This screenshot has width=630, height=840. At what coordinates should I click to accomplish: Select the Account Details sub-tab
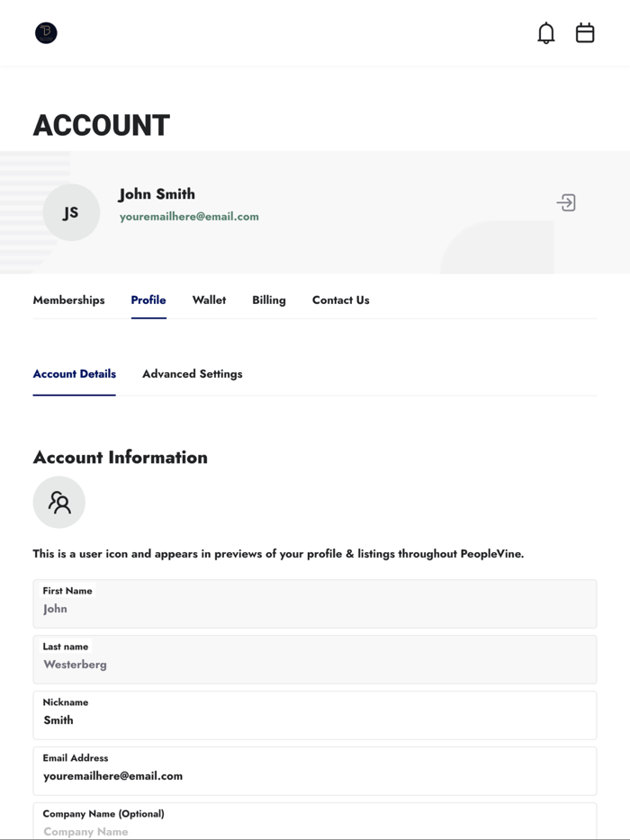(74, 374)
